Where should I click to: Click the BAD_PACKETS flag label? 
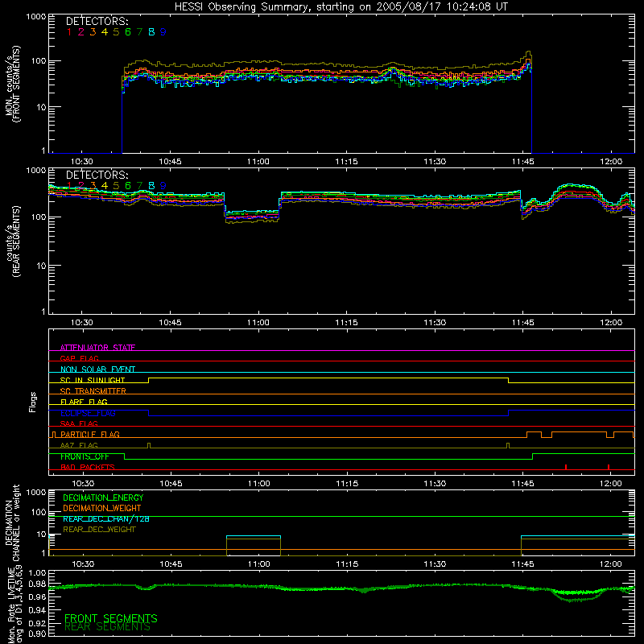point(88,467)
